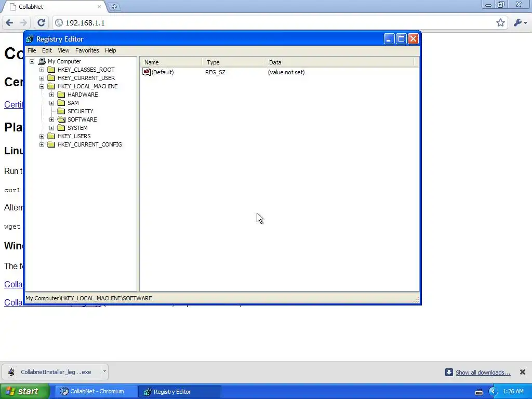Bookmark page with the star icon
The width and height of the screenshot is (532, 399).
pos(500,23)
